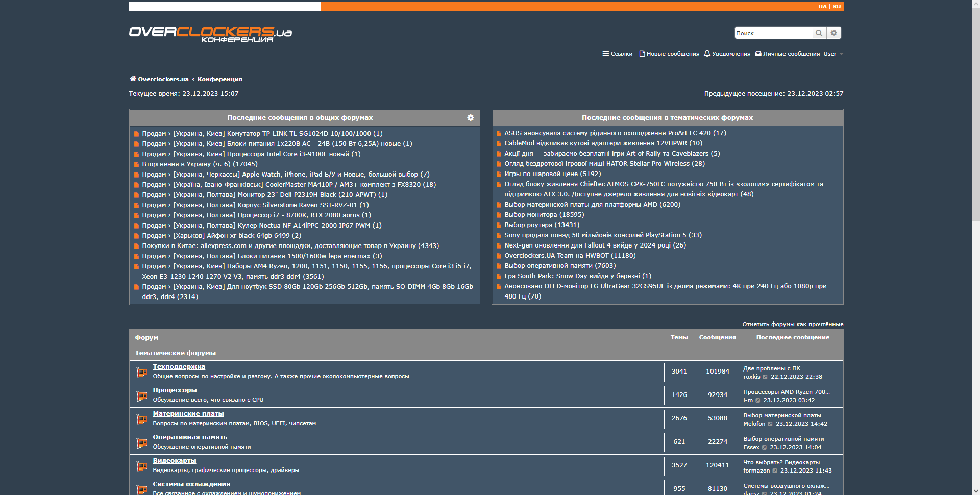Open Монитор 23" Dell P2319H Black topic
The width and height of the screenshot is (980, 495).
[265, 195]
